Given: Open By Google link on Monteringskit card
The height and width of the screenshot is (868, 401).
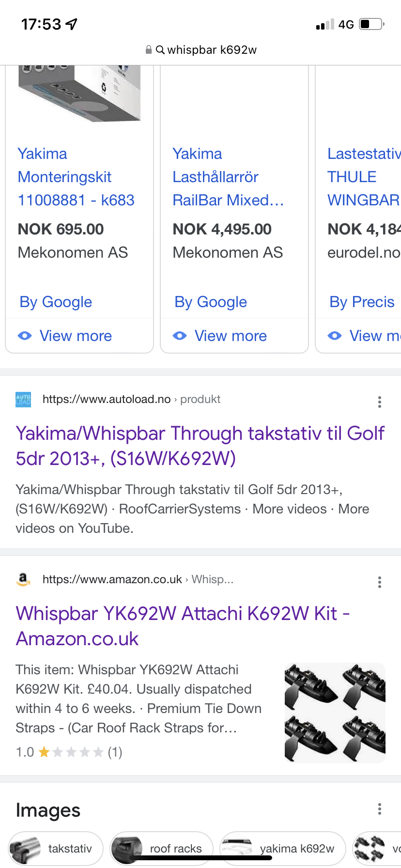Looking at the screenshot, I should point(56,302).
